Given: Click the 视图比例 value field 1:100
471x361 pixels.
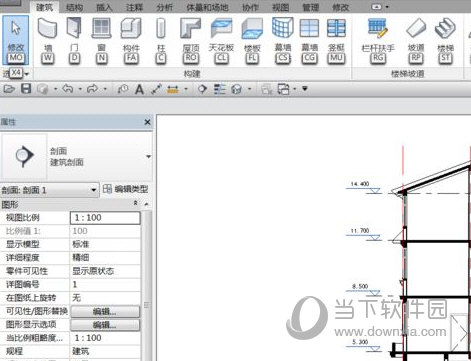Looking at the screenshot, I should [105, 218].
